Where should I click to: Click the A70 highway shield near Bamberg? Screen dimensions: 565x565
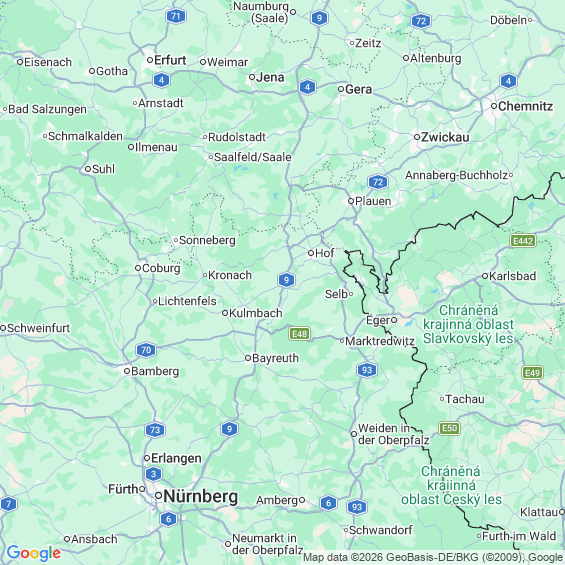(x=146, y=350)
